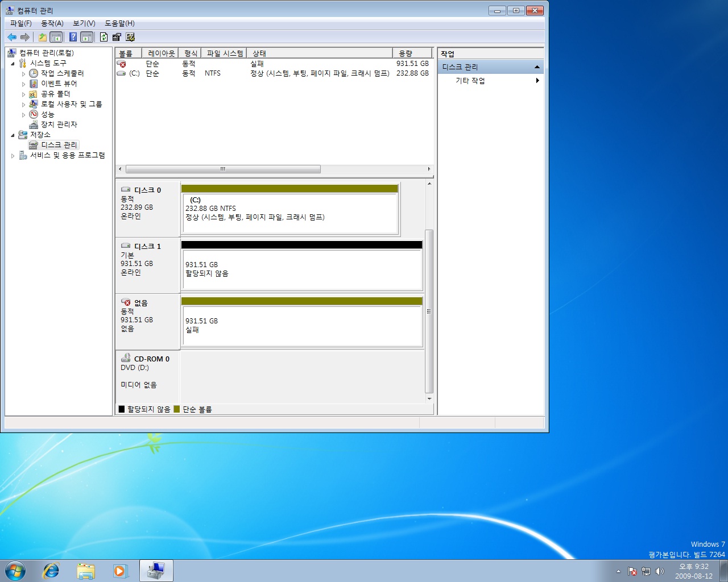The image size is (728, 582).
Task: Sort by the 형식 column header
Action: click(189, 53)
